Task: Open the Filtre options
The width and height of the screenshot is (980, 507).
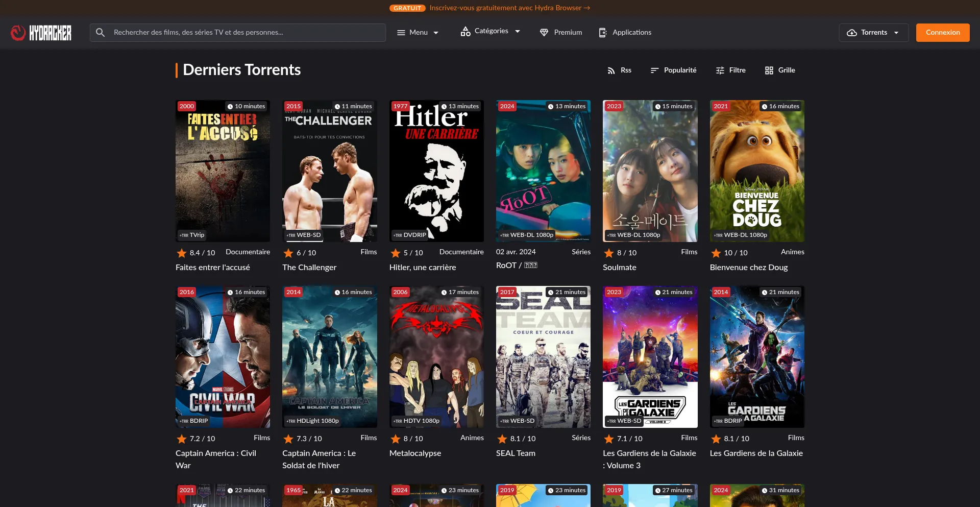Action: [731, 70]
